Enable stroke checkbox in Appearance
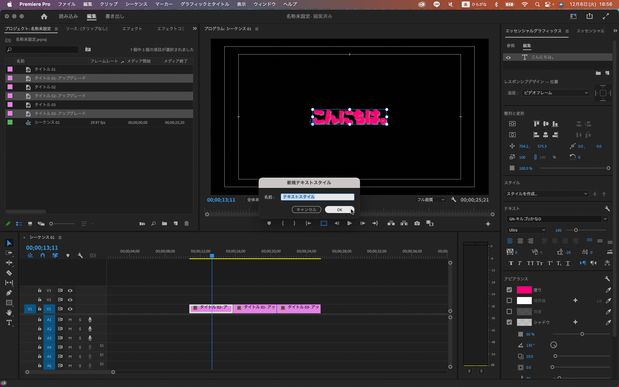The width and height of the screenshot is (619, 387). [x=509, y=301]
